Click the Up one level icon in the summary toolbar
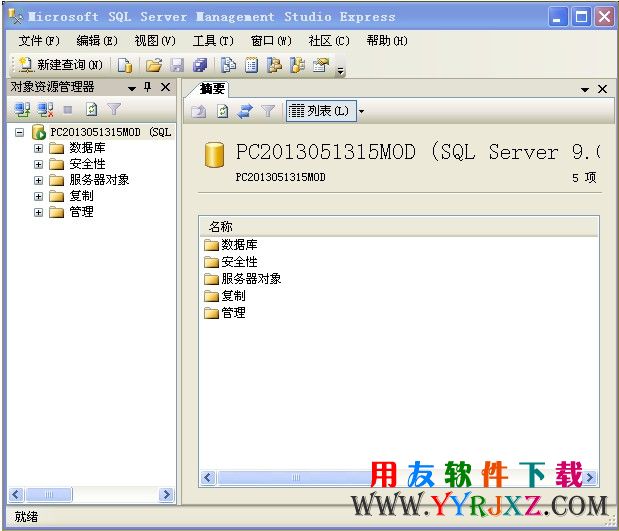619x531 pixels. 199,111
